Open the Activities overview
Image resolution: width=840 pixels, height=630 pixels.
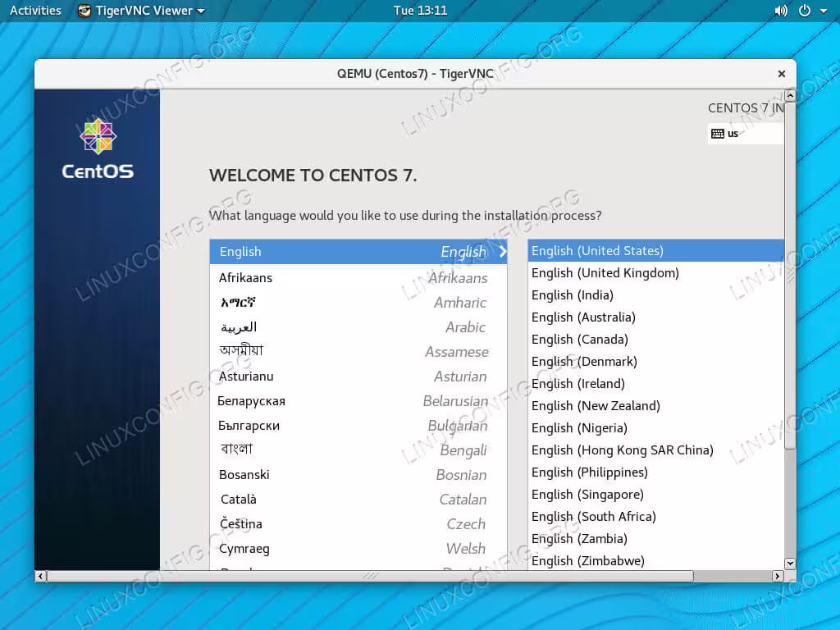[x=35, y=11]
